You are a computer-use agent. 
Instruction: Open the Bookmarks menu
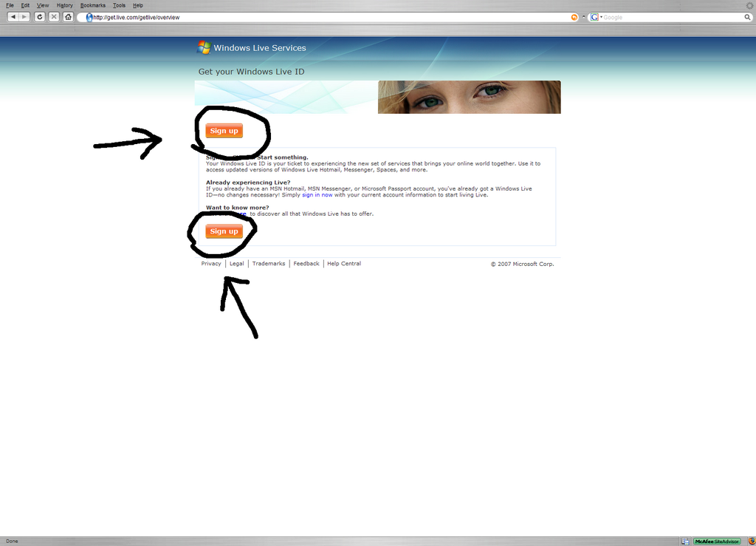[92, 5]
